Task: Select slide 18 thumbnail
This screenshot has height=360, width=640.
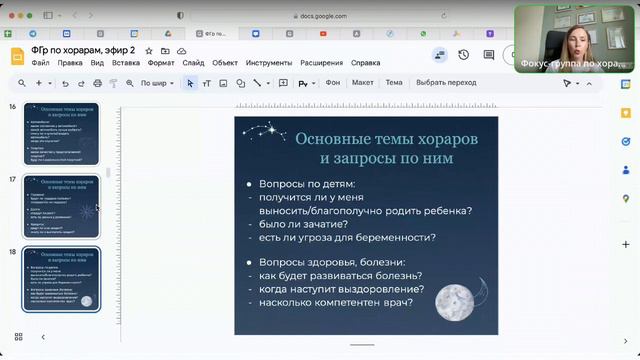Action: [x=61, y=279]
